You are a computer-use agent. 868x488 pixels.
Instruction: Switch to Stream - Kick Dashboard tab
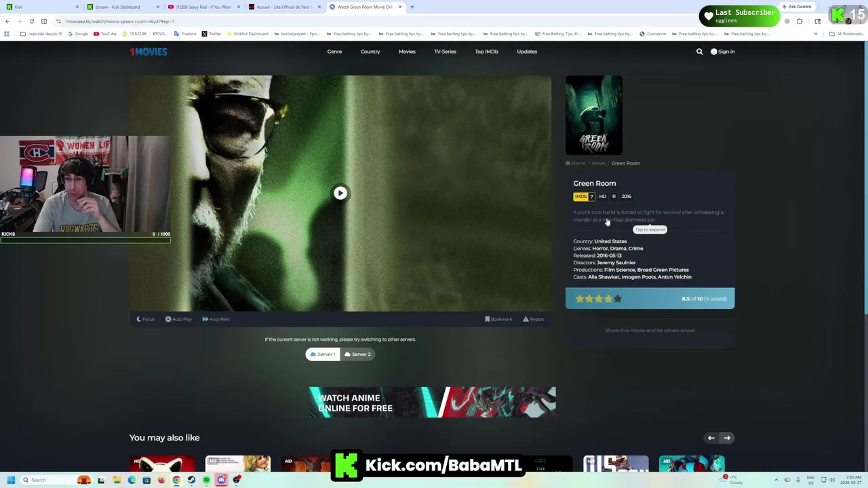coord(122,7)
